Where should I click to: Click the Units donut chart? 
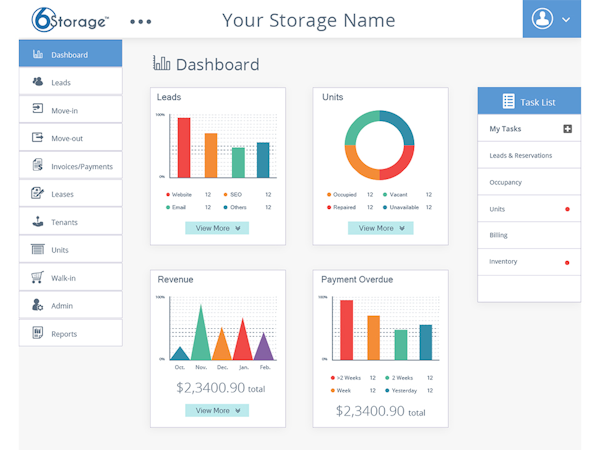coord(379,145)
